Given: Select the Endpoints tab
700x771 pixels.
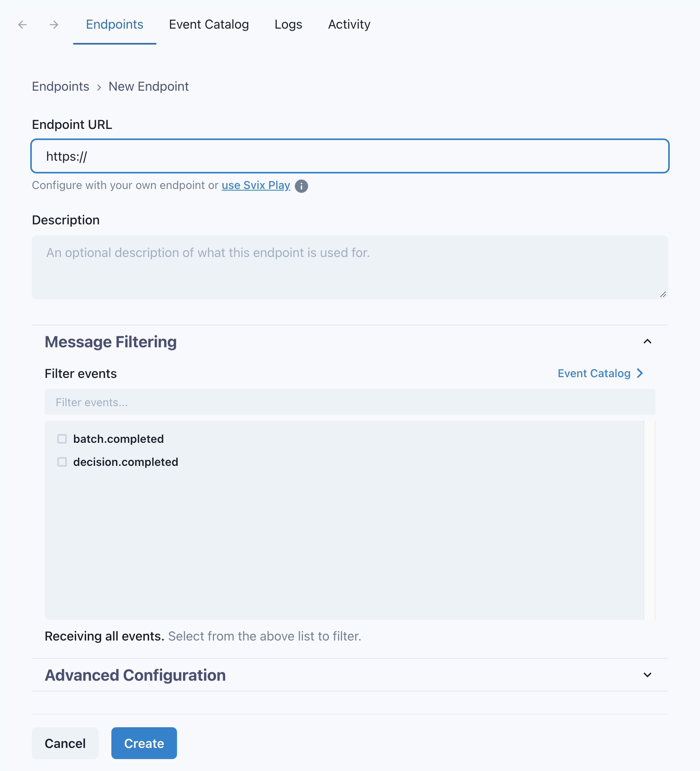Looking at the screenshot, I should tap(115, 24).
